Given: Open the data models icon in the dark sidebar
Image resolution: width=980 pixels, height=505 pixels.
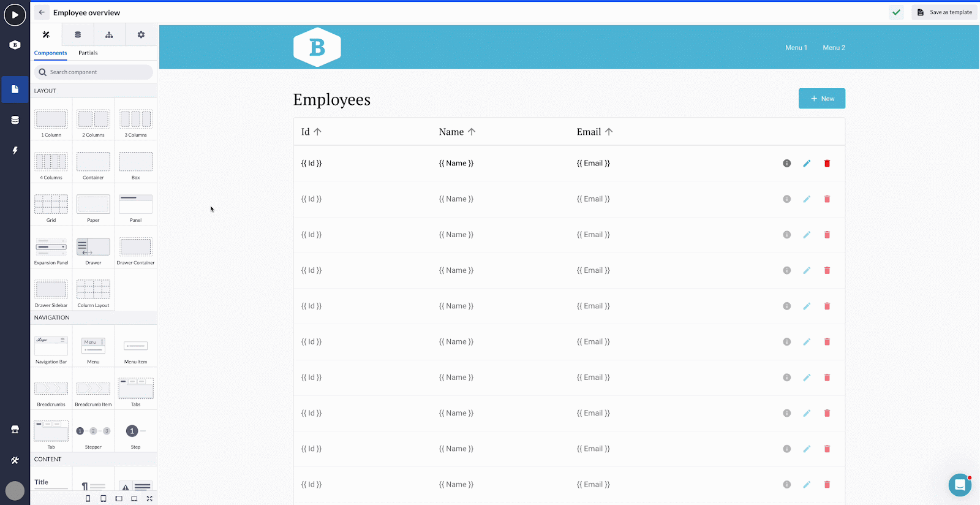Looking at the screenshot, I should click(x=15, y=120).
